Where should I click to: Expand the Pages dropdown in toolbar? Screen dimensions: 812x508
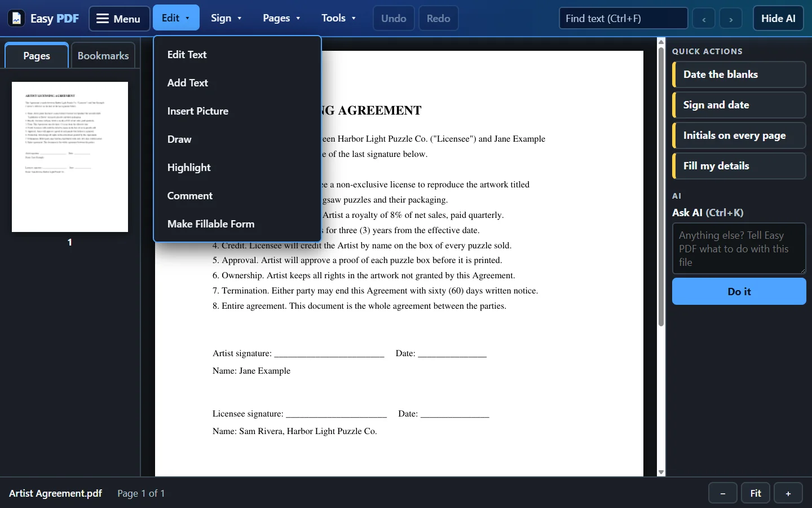coord(281,18)
